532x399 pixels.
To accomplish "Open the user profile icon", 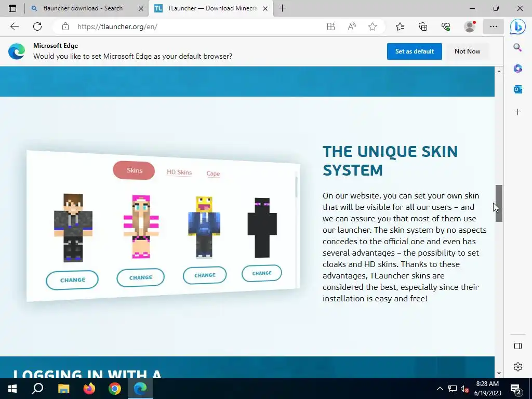I will point(470,26).
